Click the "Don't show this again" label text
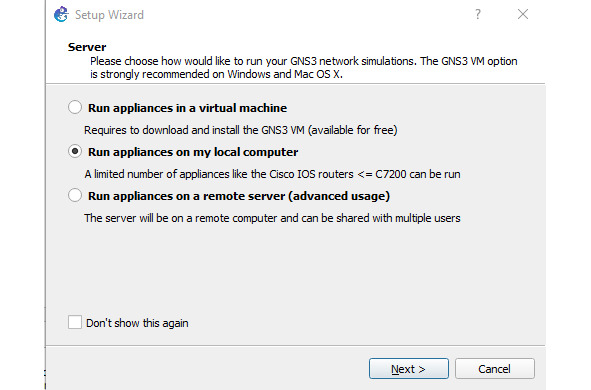 pyautogui.click(x=137, y=323)
